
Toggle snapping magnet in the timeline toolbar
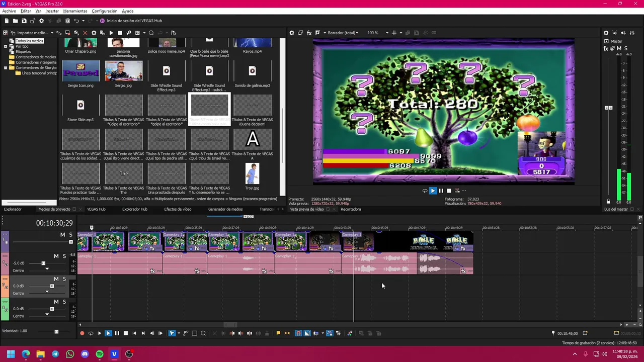point(298,333)
